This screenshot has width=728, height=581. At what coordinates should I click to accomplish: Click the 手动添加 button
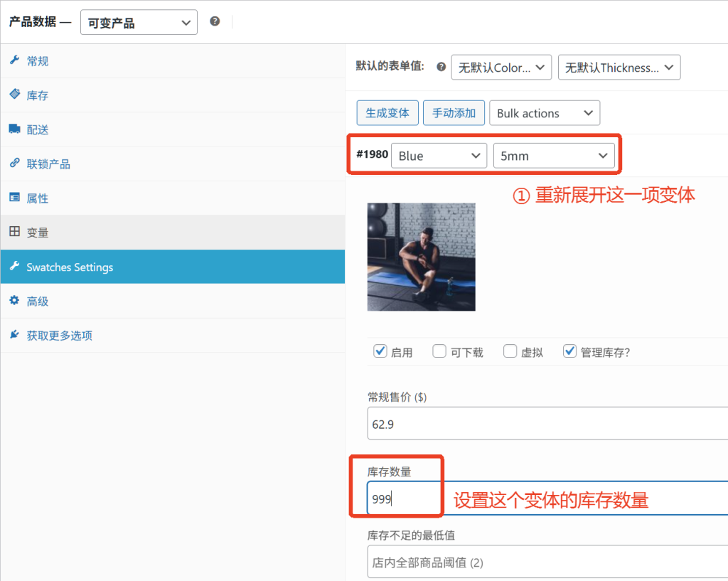coord(454,113)
